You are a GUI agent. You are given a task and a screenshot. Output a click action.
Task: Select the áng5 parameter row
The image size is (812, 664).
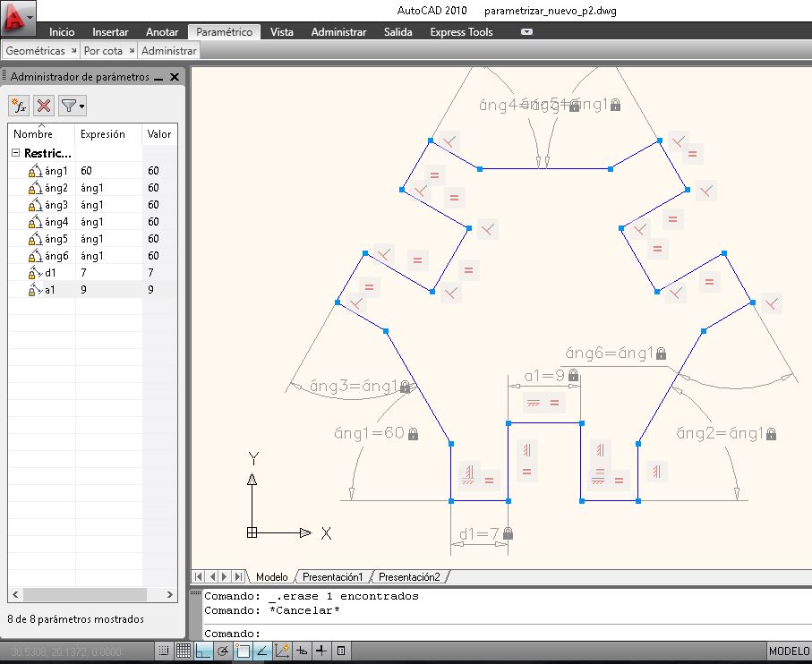pyautogui.click(x=93, y=239)
